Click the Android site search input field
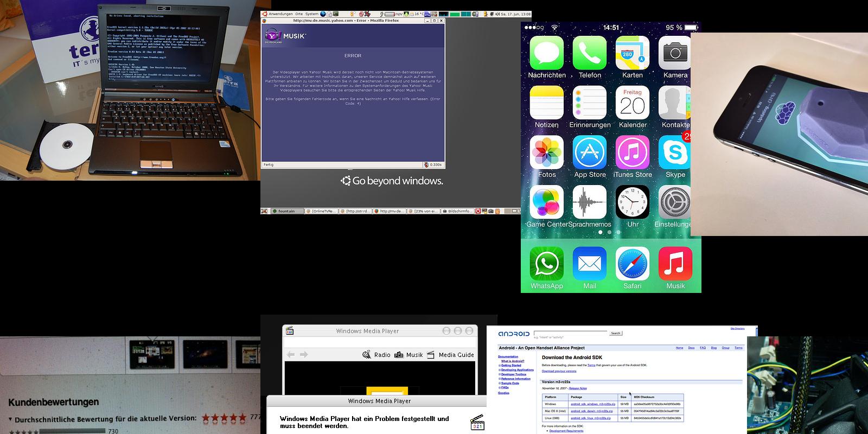The width and height of the screenshot is (868, 434). pos(571,333)
